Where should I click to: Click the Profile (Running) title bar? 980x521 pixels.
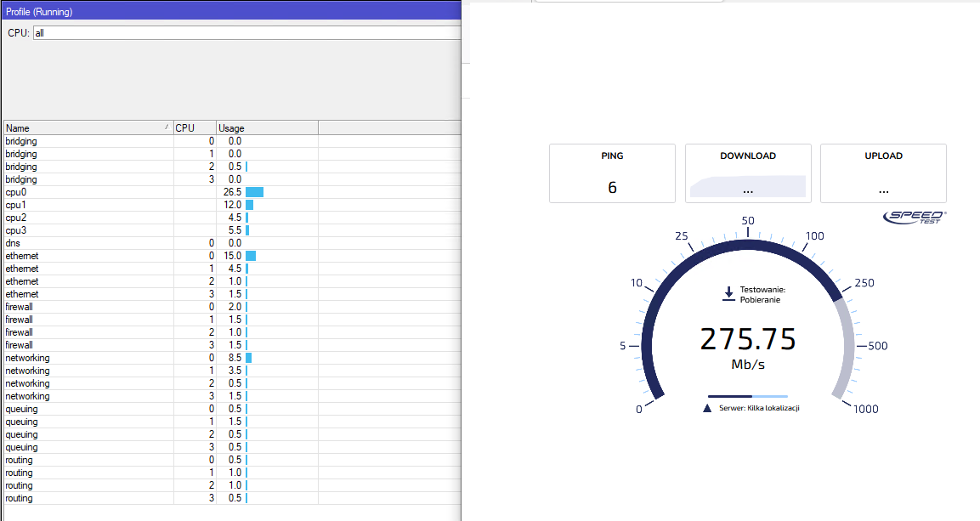click(x=231, y=11)
